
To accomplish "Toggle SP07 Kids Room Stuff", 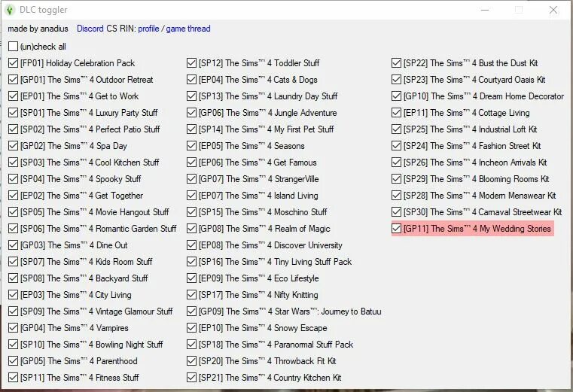I will (x=13, y=262).
